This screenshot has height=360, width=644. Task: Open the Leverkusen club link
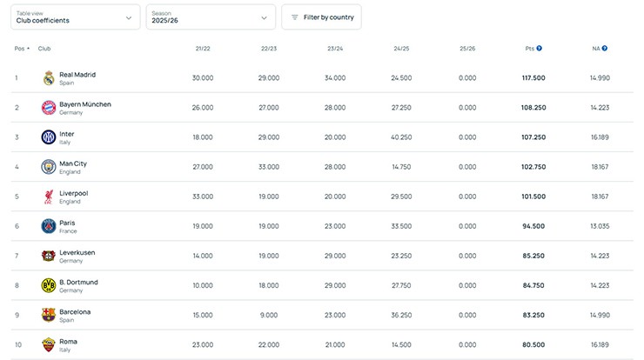[77, 252]
